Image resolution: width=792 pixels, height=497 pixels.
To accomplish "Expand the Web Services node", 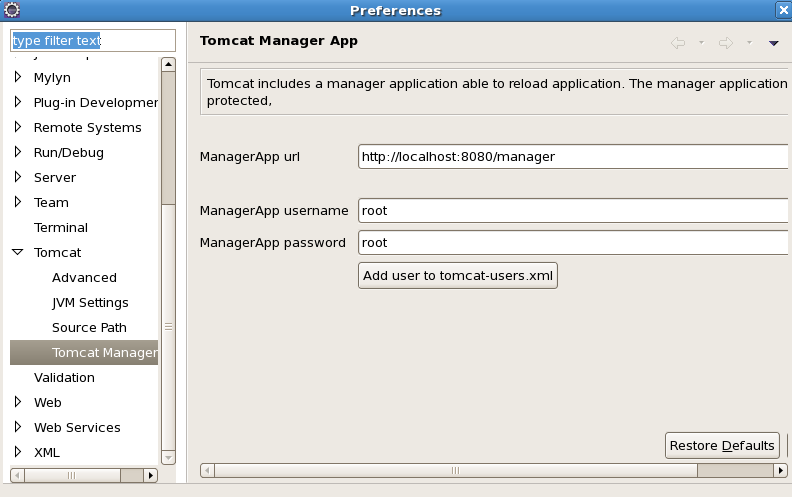I will (x=18, y=427).
